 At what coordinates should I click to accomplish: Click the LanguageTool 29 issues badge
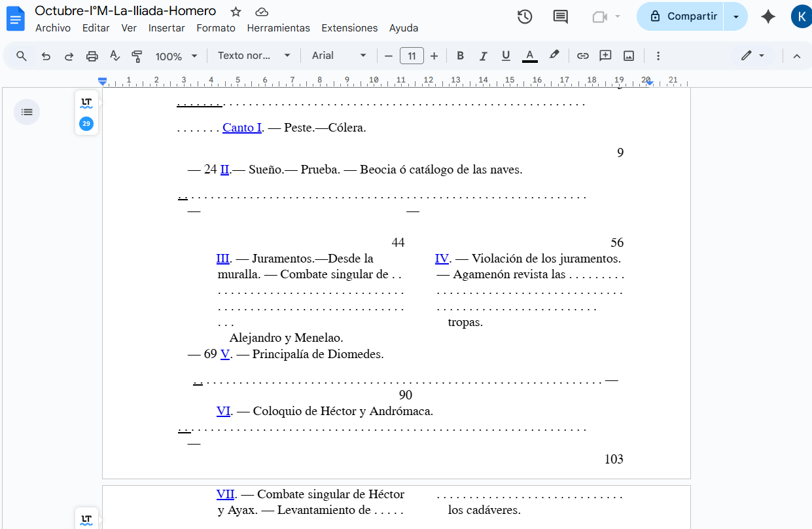pos(86,124)
